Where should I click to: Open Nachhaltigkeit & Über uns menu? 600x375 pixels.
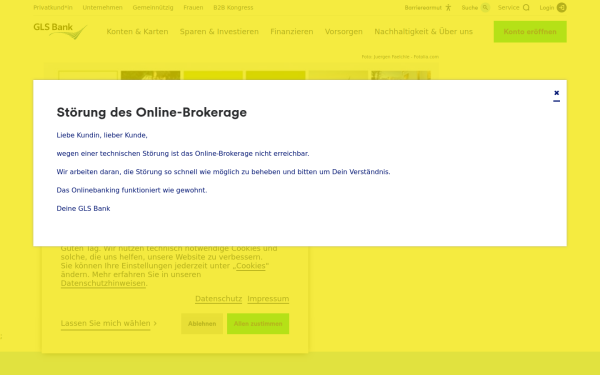click(x=424, y=32)
